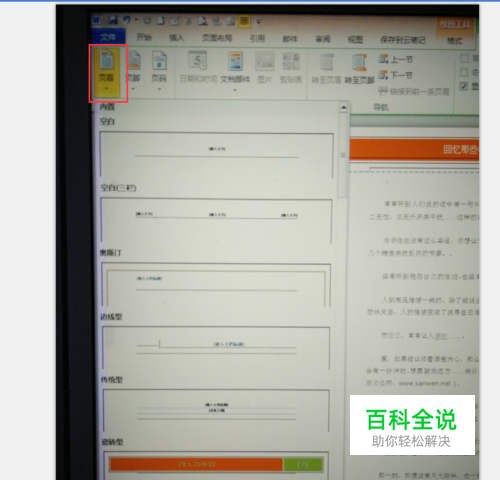Switch to the 页面布局 page layout tab
The height and width of the screenshot is (480, 500).
(x=217, y=38)
